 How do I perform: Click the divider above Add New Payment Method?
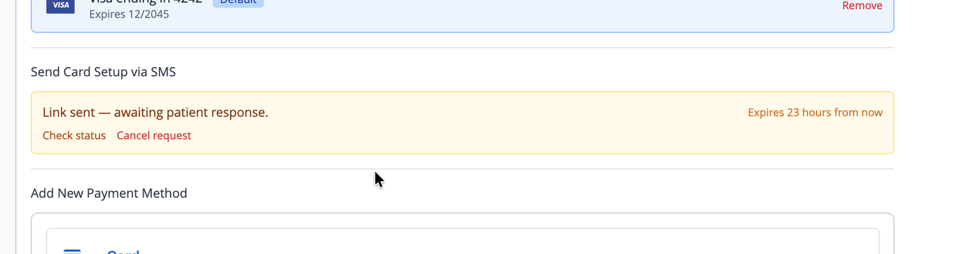point(462,169)
